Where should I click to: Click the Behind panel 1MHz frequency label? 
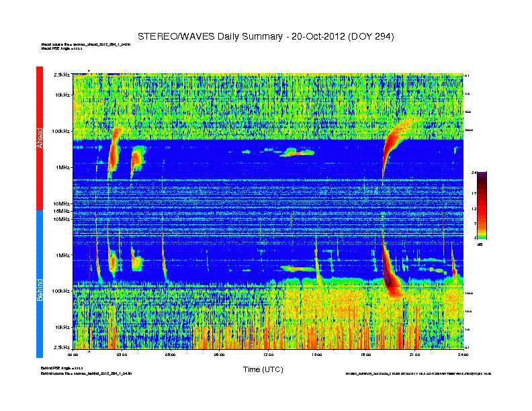[x=63, y=255]
